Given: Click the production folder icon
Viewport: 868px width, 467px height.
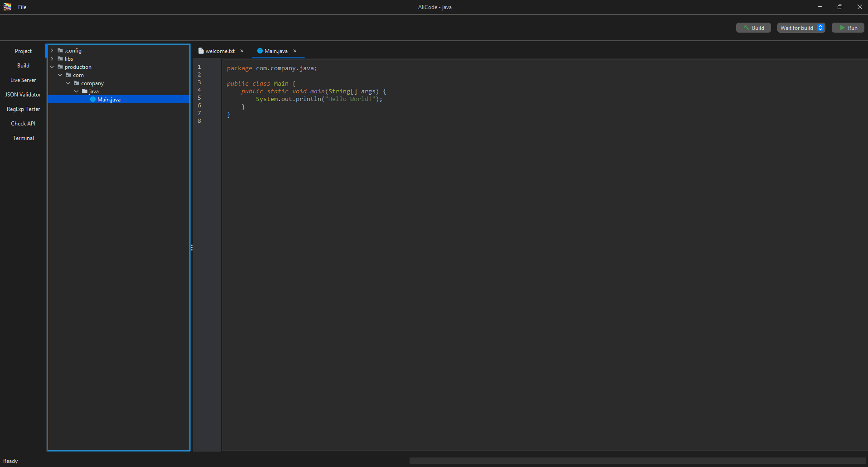Looking at the screenshot, I should point(60,67).
